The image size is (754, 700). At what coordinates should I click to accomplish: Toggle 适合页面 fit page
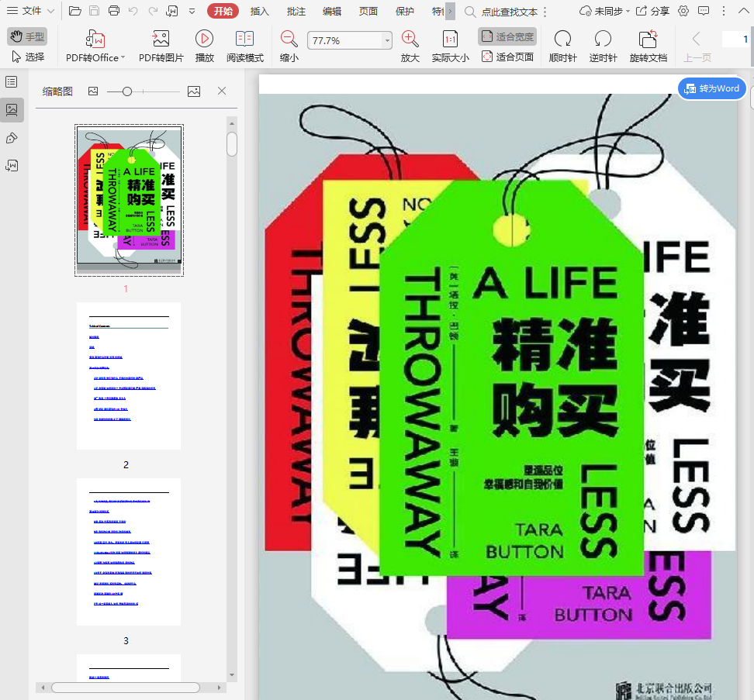pyautogui.click(x=507, y=57)
